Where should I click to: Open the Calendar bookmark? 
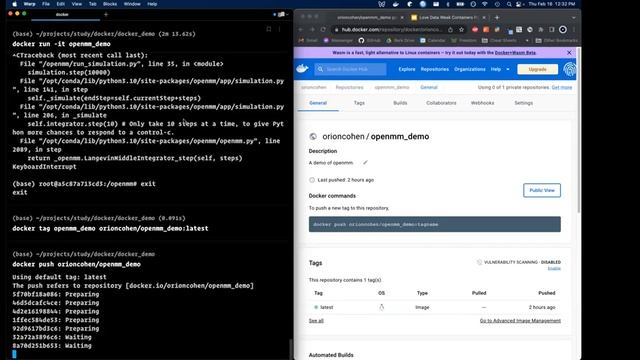pyautogui.click(x=433, y=40)
